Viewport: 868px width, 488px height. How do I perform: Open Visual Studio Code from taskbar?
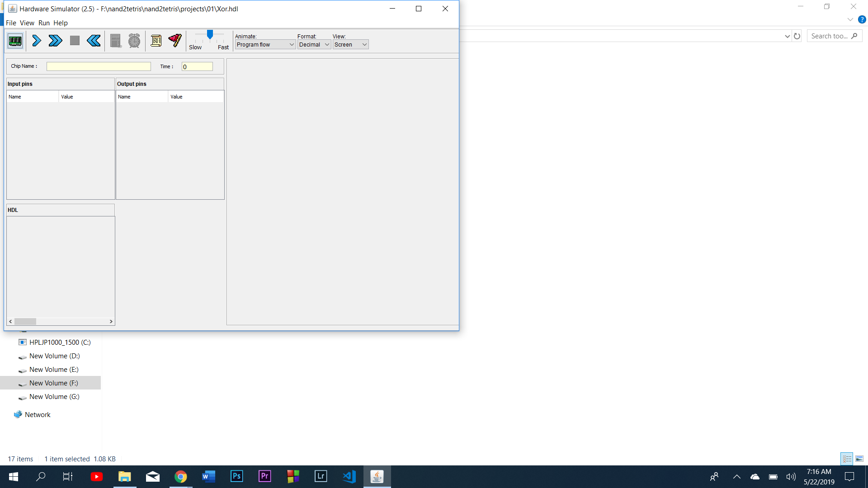(349, 477)
